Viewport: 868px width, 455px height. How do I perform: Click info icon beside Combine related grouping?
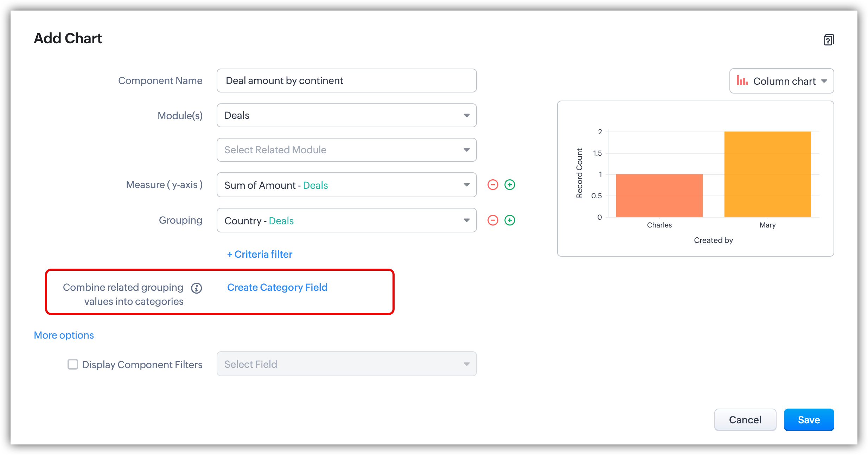(196, 288)
